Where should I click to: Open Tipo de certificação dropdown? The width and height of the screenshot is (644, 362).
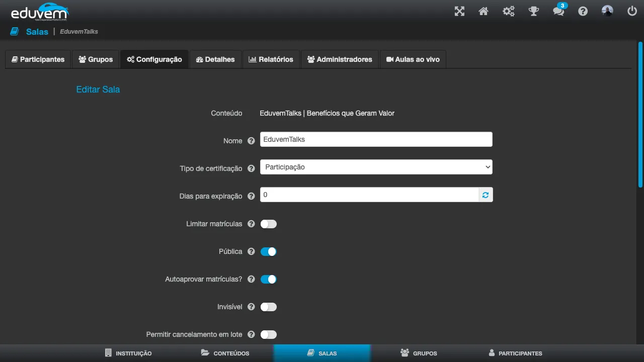coord(376,167)
